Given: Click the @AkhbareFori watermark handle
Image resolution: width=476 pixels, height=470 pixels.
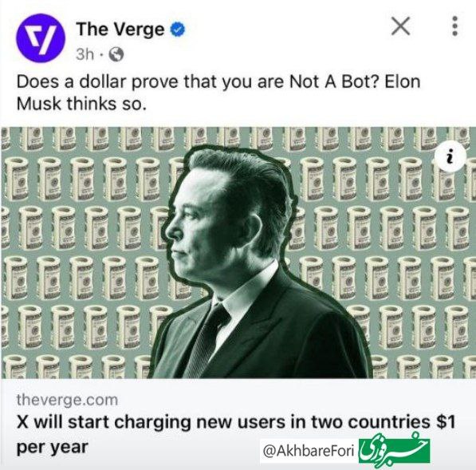Looking at the screenshot, I should point(309,451).
